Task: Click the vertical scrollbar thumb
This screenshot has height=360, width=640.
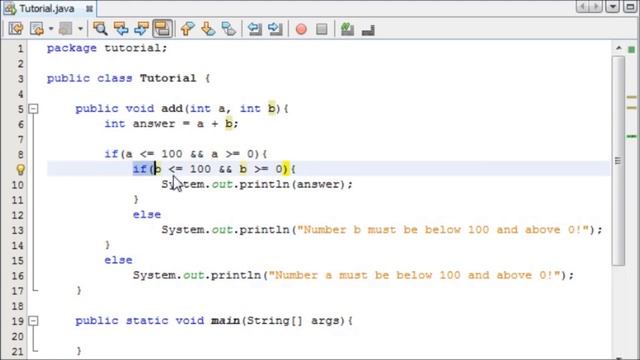Action: pos(619,161)
